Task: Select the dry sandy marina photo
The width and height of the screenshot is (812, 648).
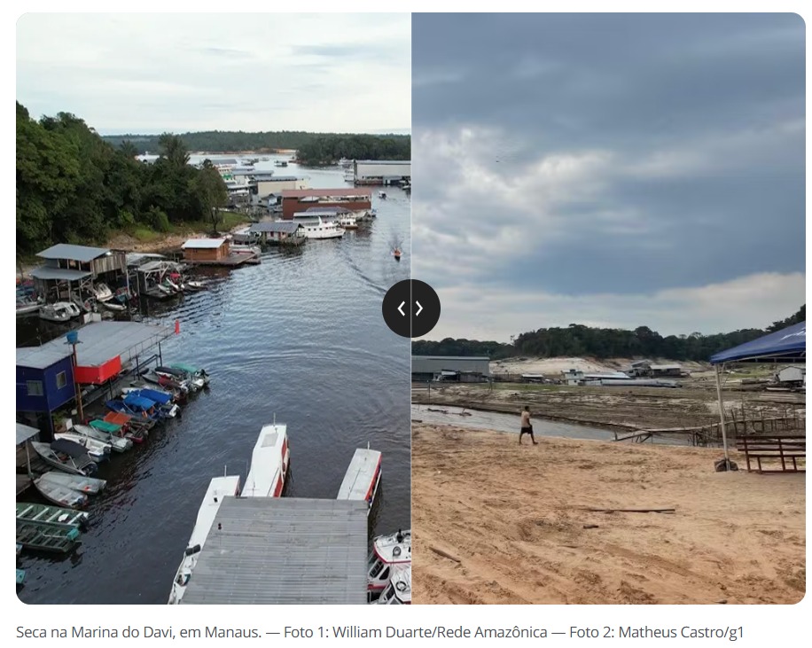Action: (x=608, y=308)
